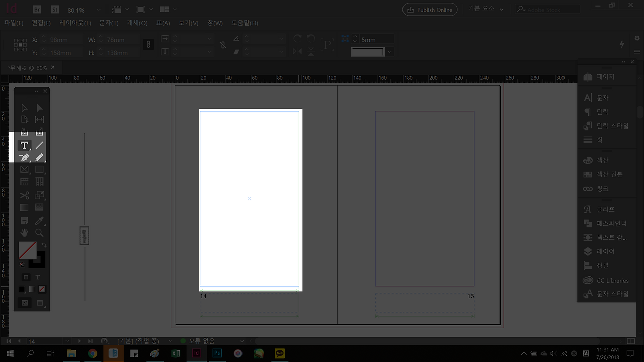
Task: Switch to the Selection tool
Action: tap(24, 107)
